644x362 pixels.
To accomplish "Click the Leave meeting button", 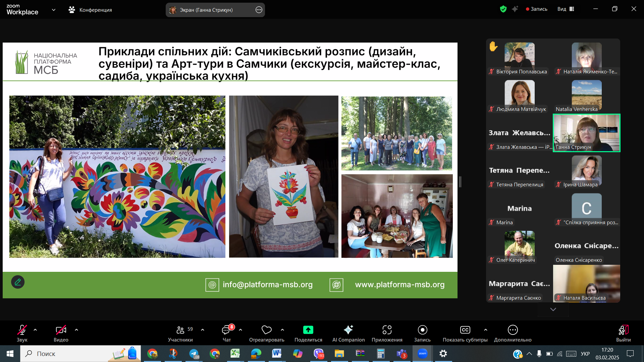I will [623, 330].
